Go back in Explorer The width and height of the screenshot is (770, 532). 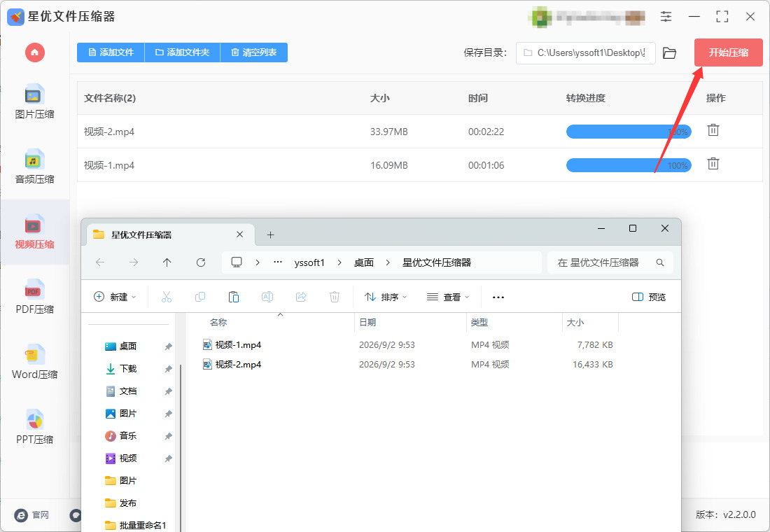[100, 262]
